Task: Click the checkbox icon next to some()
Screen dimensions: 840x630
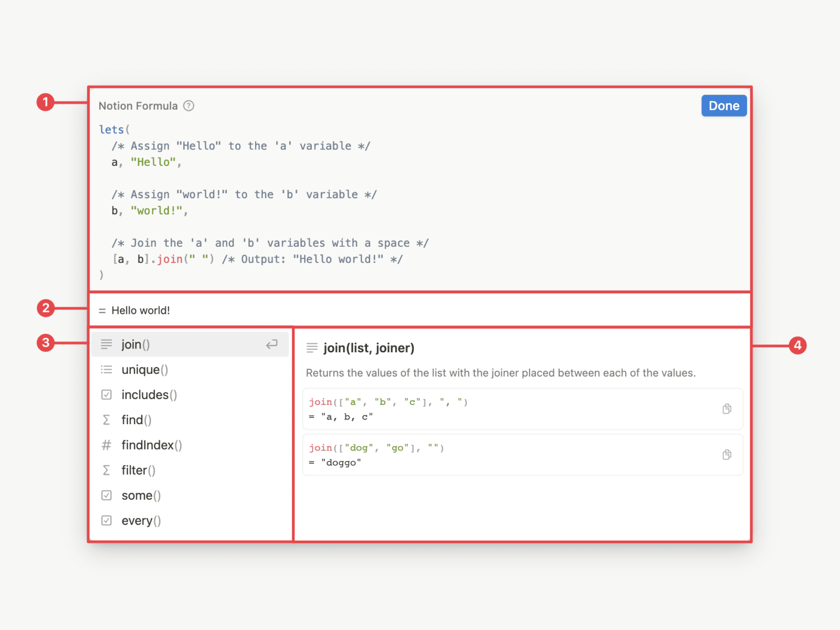Action: point(107,495)
